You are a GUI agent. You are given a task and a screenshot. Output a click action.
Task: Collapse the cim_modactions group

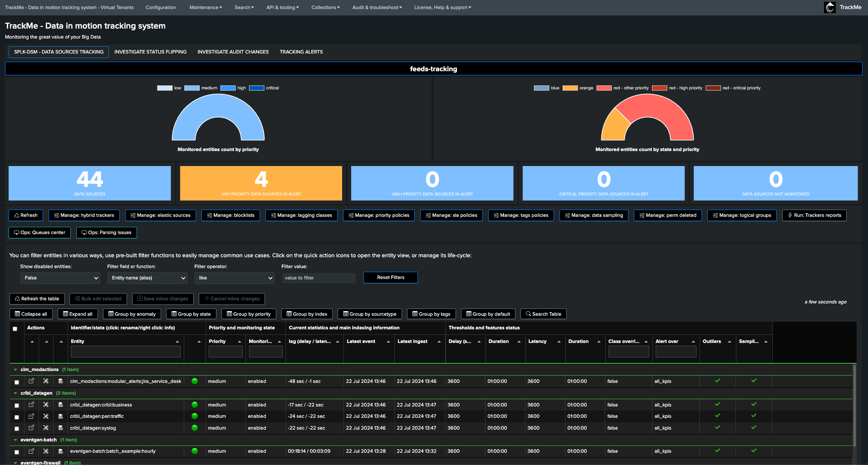point(15,370)
